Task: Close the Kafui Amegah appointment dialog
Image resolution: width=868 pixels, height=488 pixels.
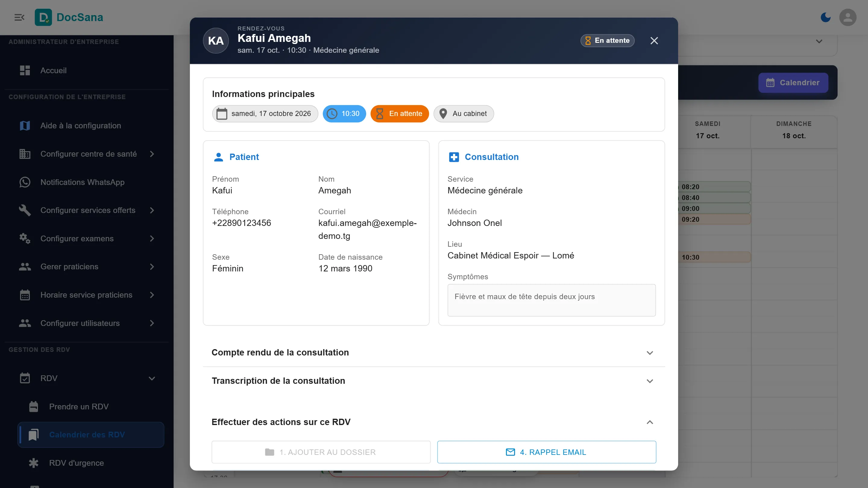Action: point(654,40)
